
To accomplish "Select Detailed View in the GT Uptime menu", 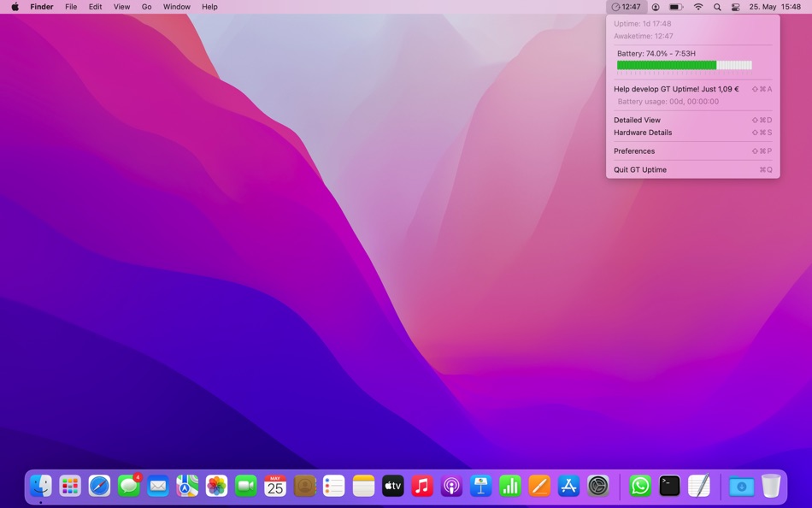I will [x=637, y=120].
